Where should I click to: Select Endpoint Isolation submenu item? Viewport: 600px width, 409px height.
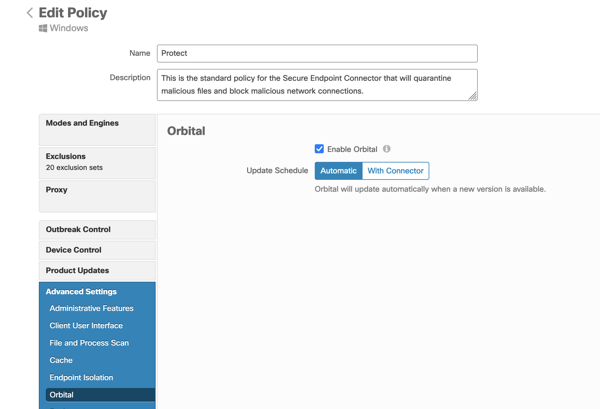click(x=81, y=378)
